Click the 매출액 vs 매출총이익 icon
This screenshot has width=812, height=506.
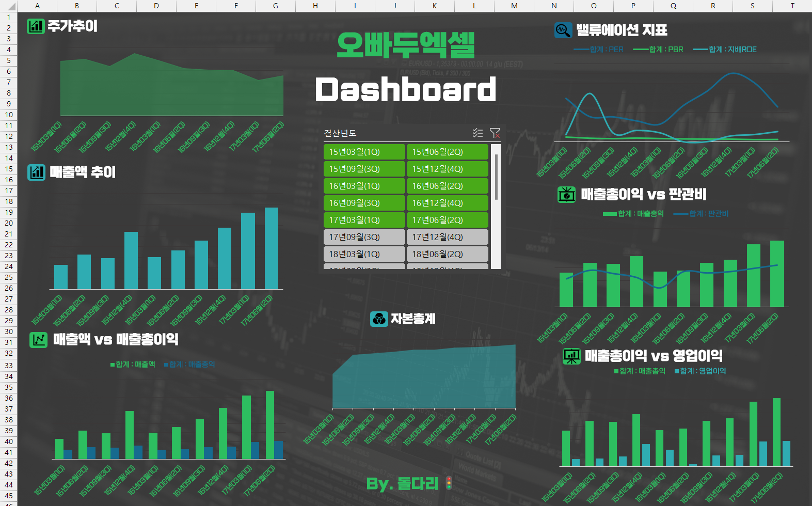tap(38, 339)
